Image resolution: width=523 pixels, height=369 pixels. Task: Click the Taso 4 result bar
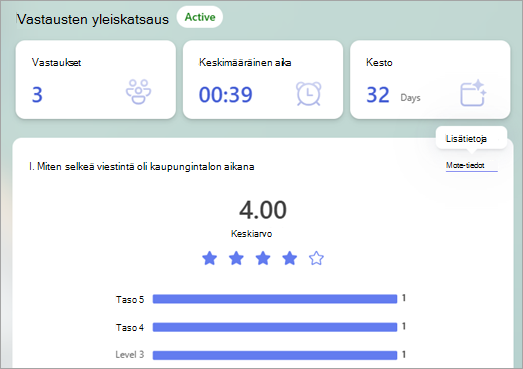click(275, 327)
